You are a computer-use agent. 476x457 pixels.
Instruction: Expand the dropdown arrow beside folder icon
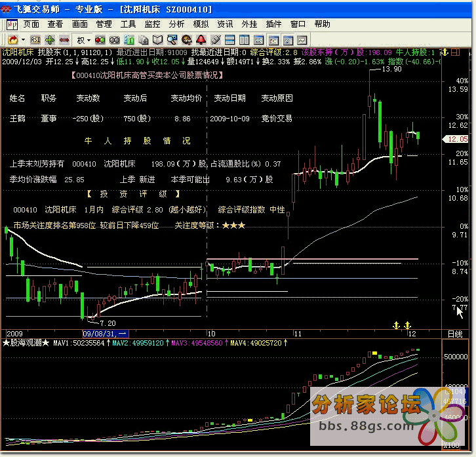point(23,39)
